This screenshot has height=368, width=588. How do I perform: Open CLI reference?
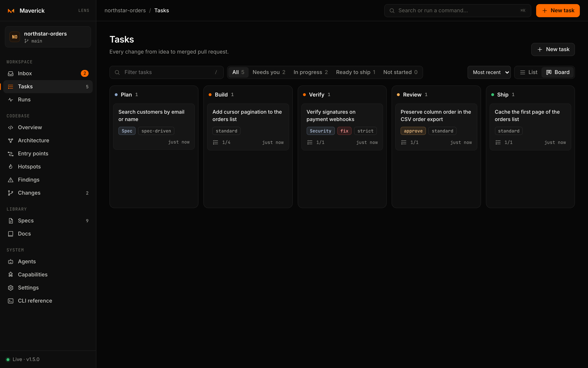coord(48,301)
